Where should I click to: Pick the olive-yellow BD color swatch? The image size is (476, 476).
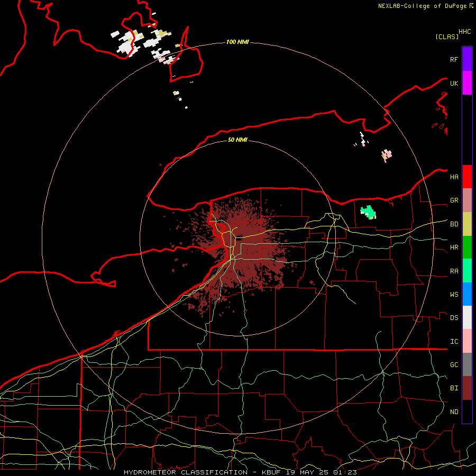[x=467, y=224]
